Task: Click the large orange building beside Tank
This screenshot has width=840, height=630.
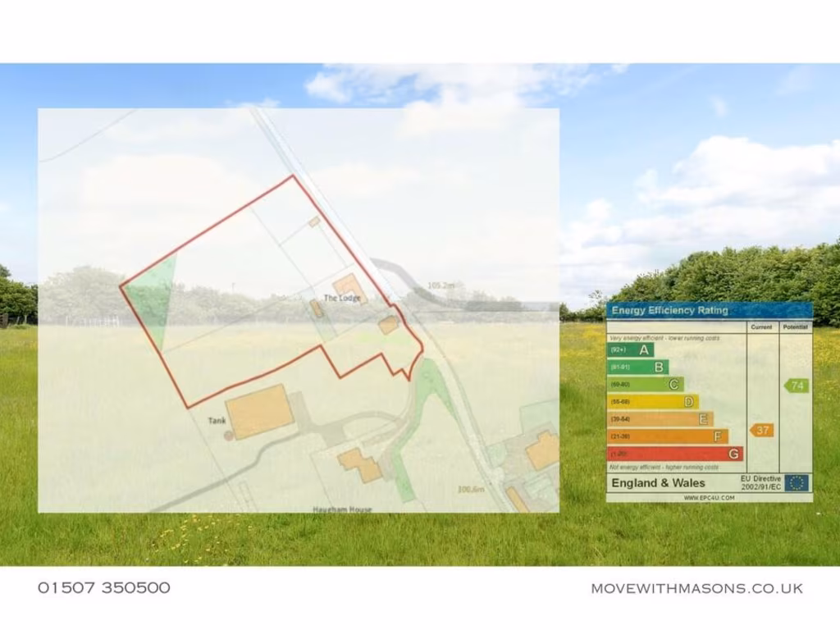Action: pyautogui.click(x=260, y=412)
